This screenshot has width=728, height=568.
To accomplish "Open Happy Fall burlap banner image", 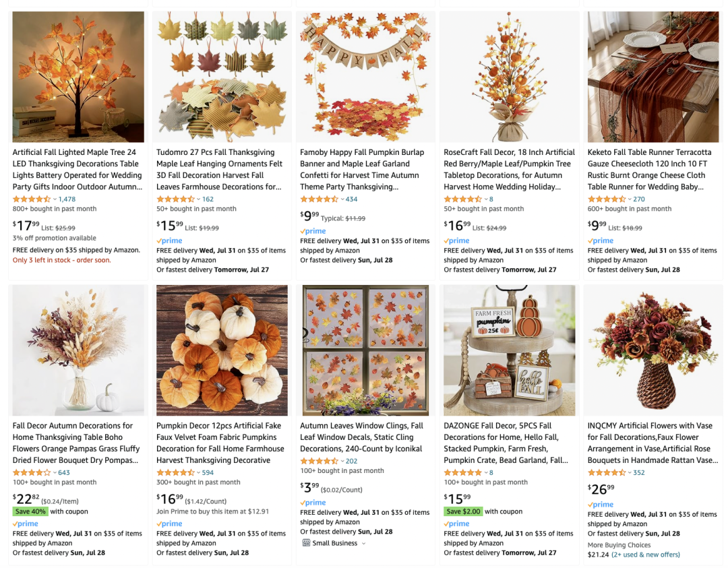I will 365,77.
